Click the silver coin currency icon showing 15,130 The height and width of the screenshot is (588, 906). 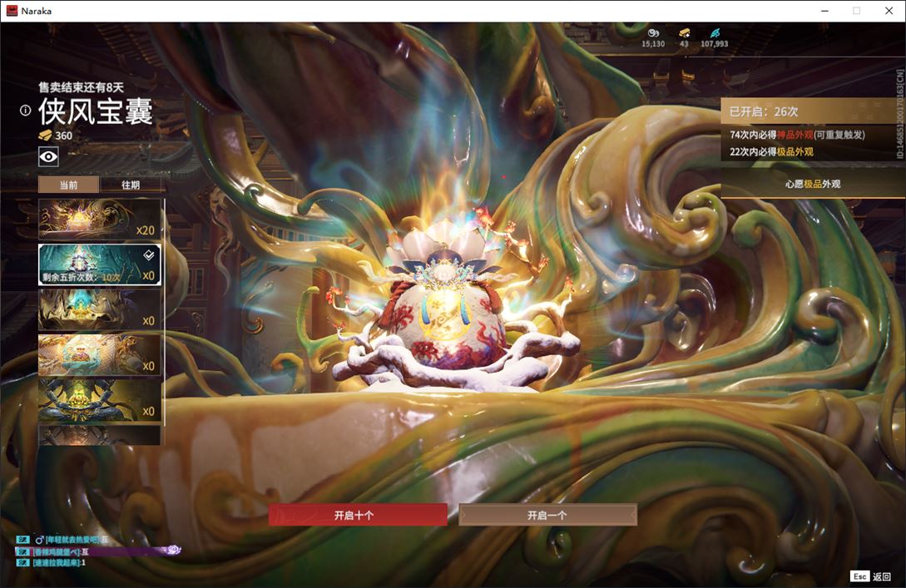pyautogui.click(x=653, y=33)
